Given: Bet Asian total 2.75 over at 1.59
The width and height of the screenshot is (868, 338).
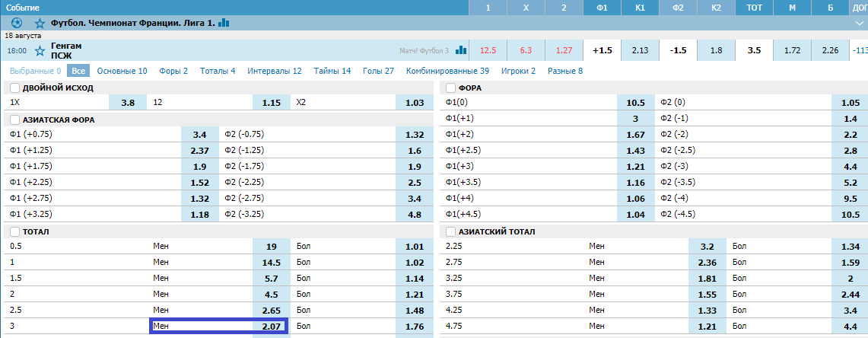Looking at the screenshot, I should pyautogui.click(x=850, y=263).
